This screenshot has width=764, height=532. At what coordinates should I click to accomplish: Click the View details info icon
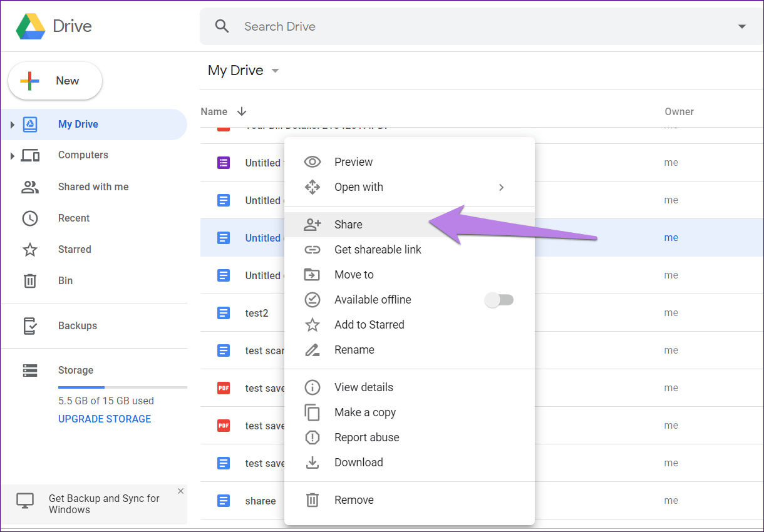[x=312, y=387]
